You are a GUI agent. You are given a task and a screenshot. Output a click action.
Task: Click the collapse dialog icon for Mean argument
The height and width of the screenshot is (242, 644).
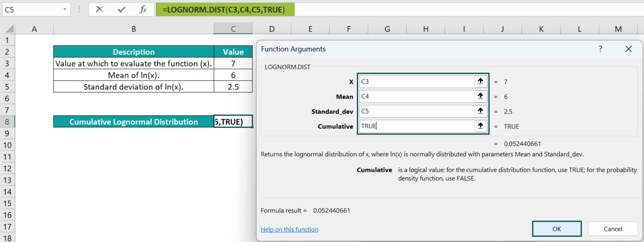480,96
